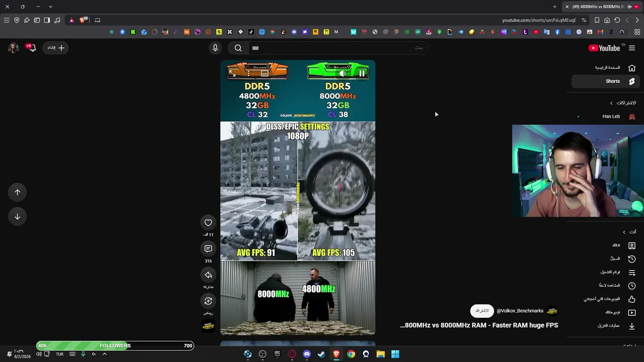
Task: Click the magnifier search button
Action: click(238, 48)
